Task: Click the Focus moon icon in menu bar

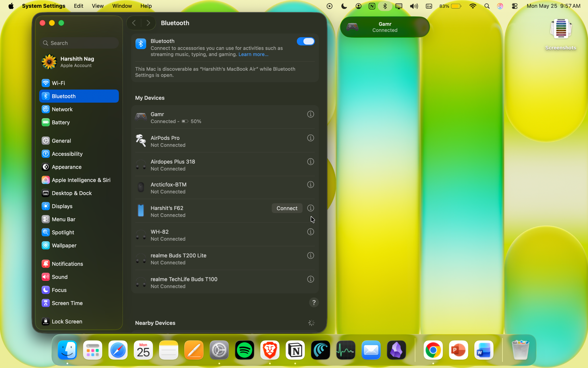Action: (344, 6)
